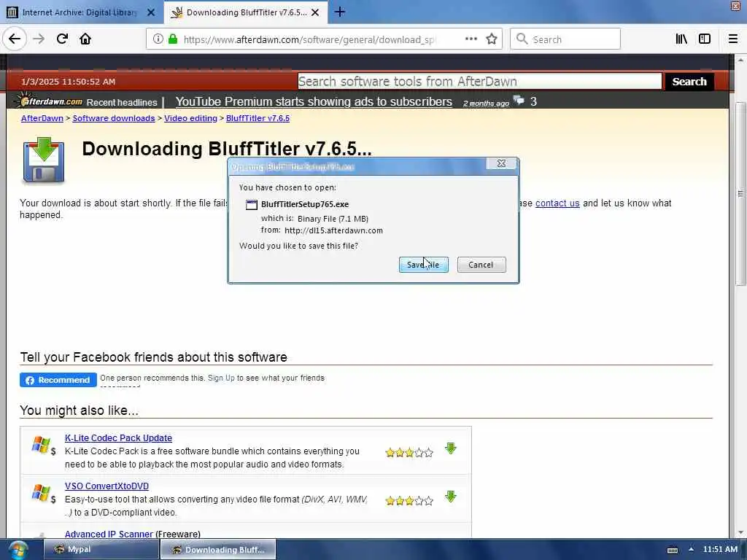Click scrollbar up arrow

740,61
